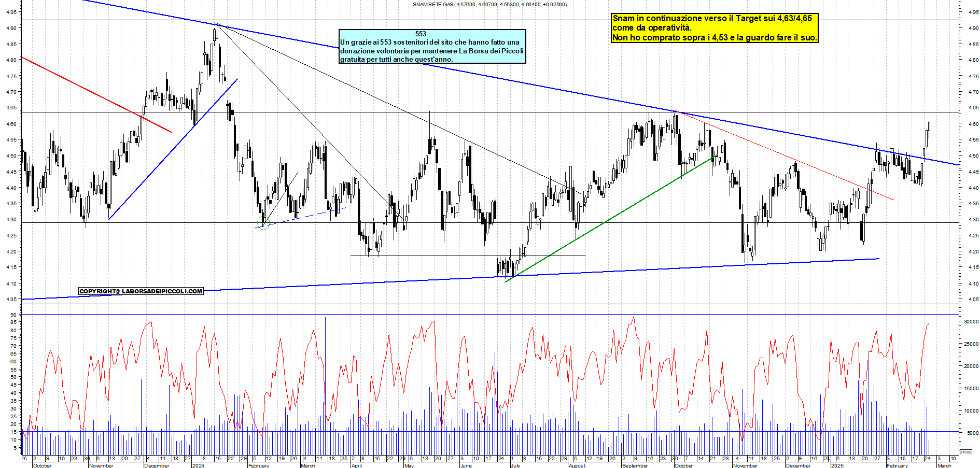Click the 90 oscillator scale label
The height and width of the screenshot is (468, 980).
click(x=13, y=315)
